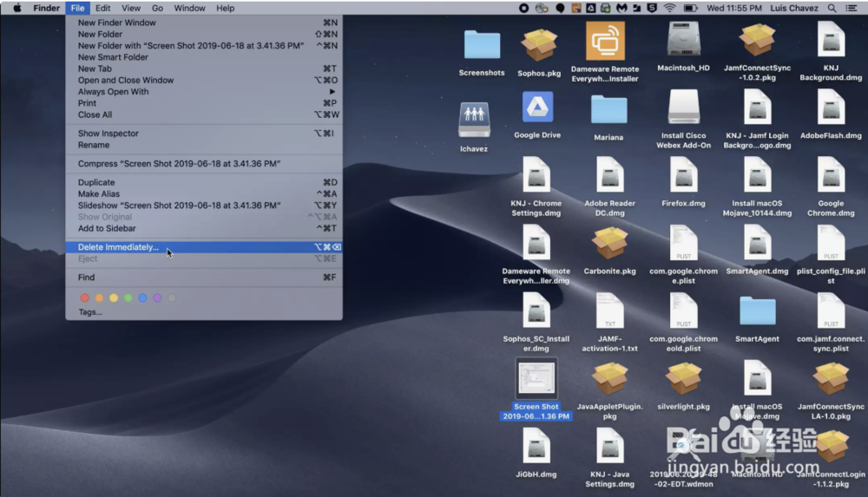Click Malwarebytes M menu bar icon
868x497 pixels.
click(x=621, y=8)
